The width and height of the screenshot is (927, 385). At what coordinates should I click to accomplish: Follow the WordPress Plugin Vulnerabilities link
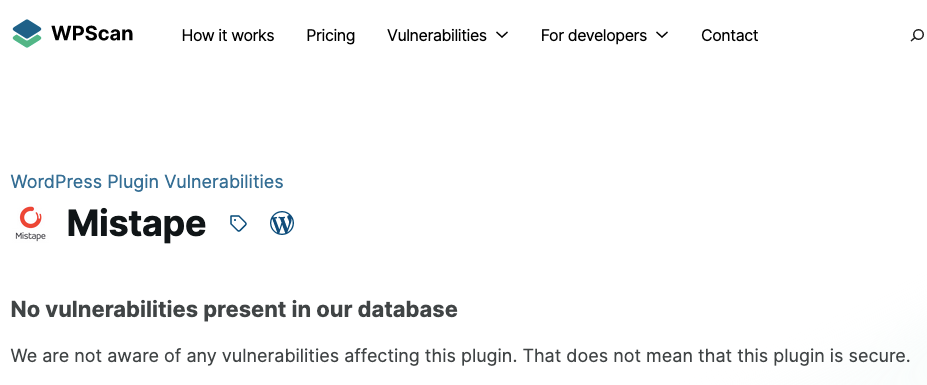(147, 181)
